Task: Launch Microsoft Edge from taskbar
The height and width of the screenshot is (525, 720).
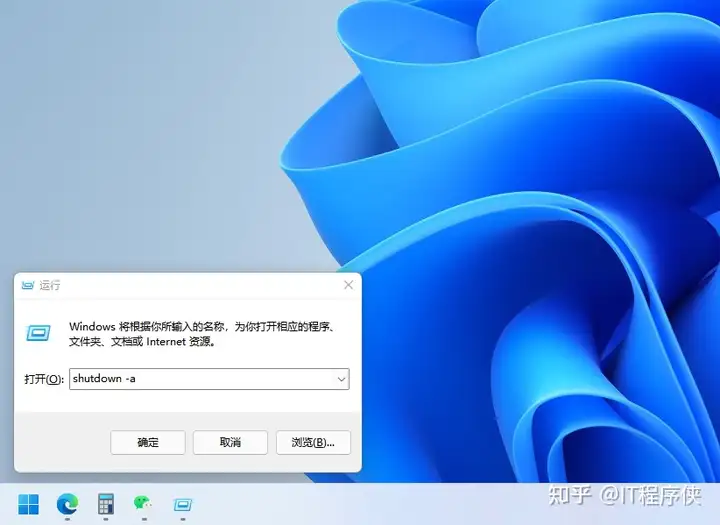Action: [68, 504]
